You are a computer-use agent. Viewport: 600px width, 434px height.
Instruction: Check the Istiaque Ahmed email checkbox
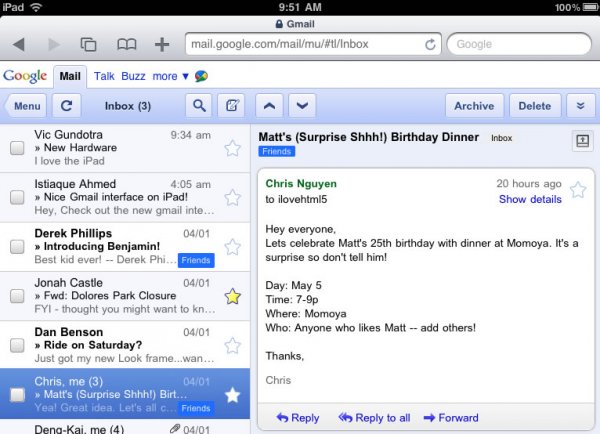(17, 197)
